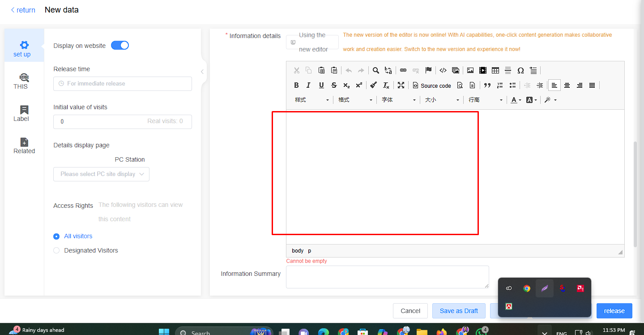This screenshot has height=335, width=644.
Task: Click the Cancel button
Action: [410, 311]
